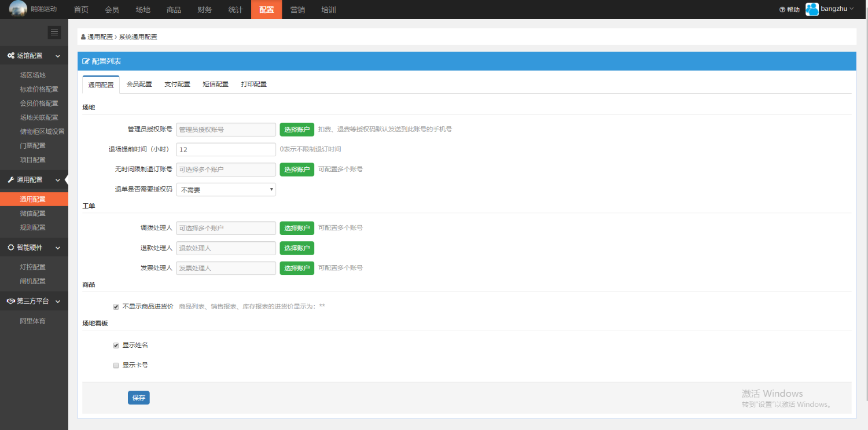Open the 营销 top menu

(297, 10)
